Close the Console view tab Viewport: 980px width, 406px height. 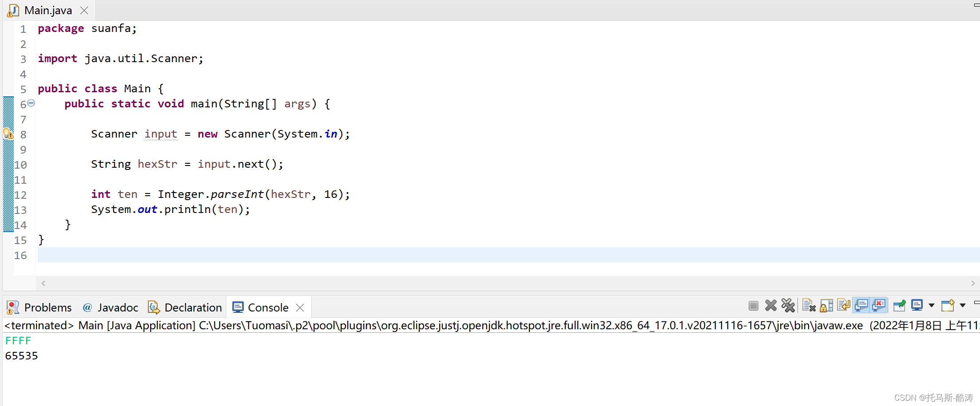coord(300,307)
